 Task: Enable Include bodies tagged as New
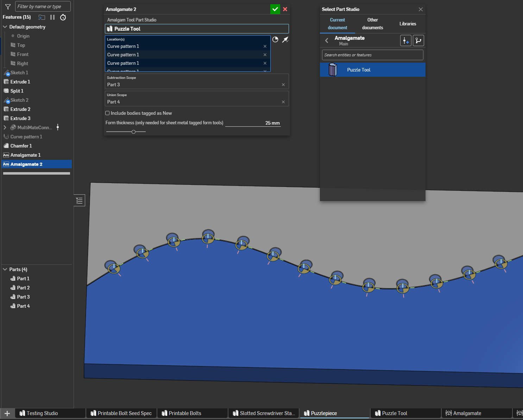pyautogui.click(x=107, y=113)
